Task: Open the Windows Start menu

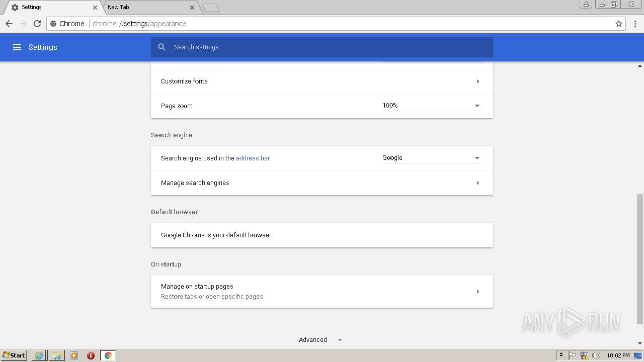Action: [x=14, y=355]
